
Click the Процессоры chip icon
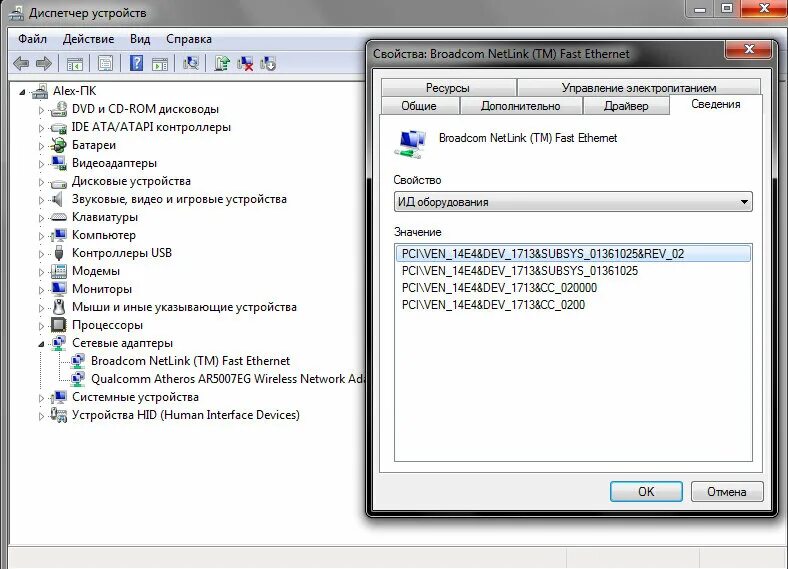[x=59, y=325]
